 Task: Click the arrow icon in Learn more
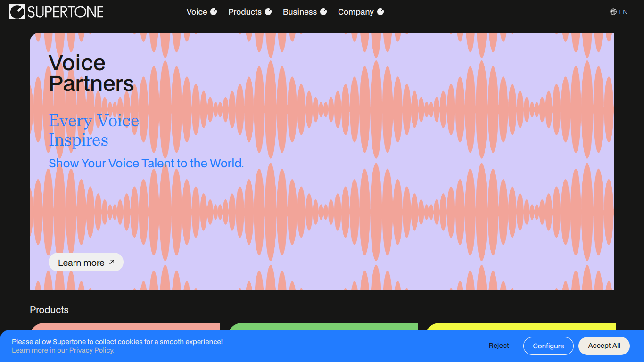pyautogui.click(x=112, y=262)
